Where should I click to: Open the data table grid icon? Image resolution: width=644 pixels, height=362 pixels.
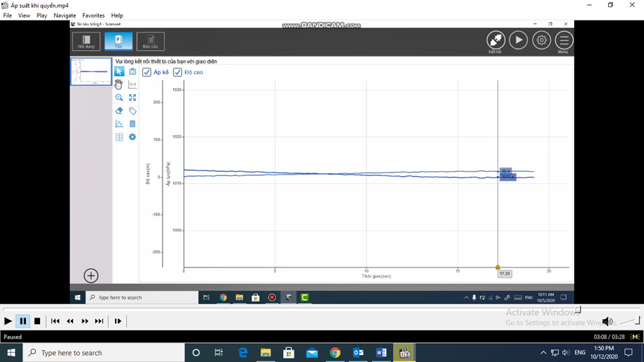click(x=119, y=137)
